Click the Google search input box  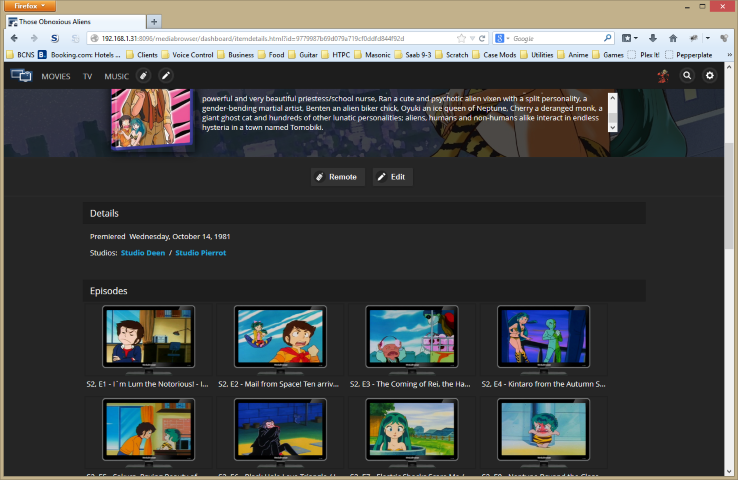tap(556, 39)
